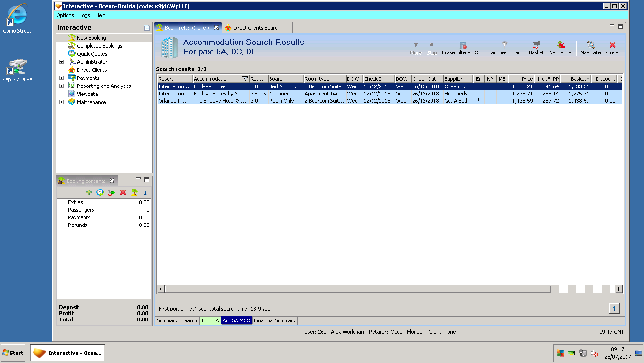Viewport: 644px width, 363px height.
Task: Expand the Maintenance tree node
Action: pyautogui.click(x=61, y=102)
